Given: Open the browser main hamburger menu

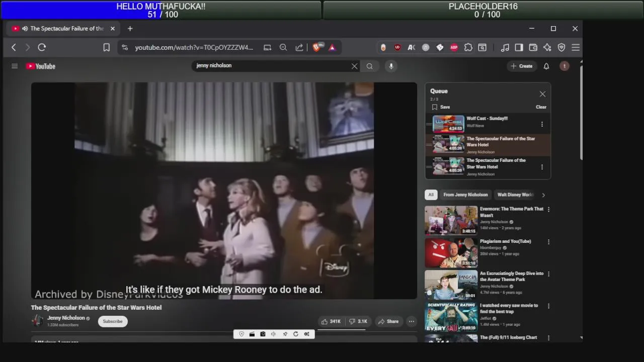Looking at the screenshot, I should (x=576, y=47).
